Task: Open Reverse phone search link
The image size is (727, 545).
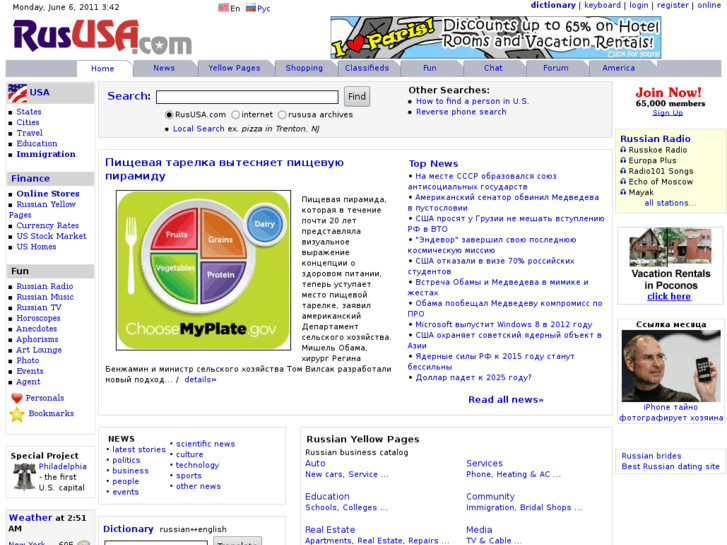Action: point(461,112)
